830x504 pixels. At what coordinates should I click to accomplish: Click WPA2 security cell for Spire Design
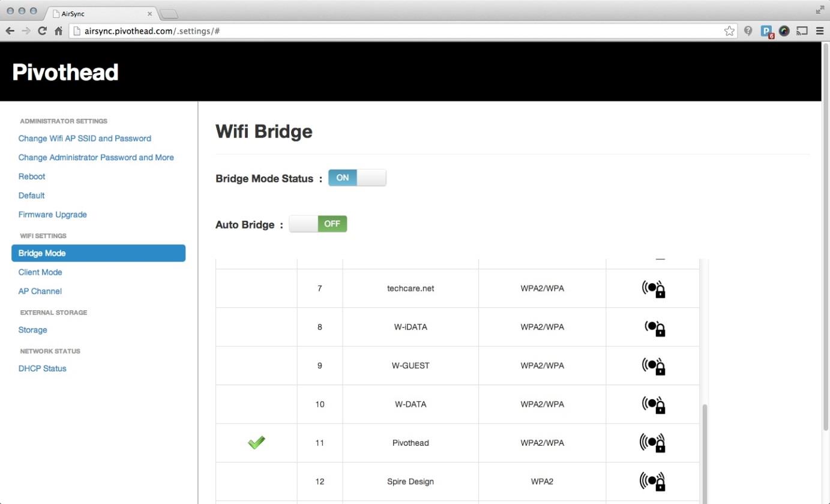coord(542,481)
